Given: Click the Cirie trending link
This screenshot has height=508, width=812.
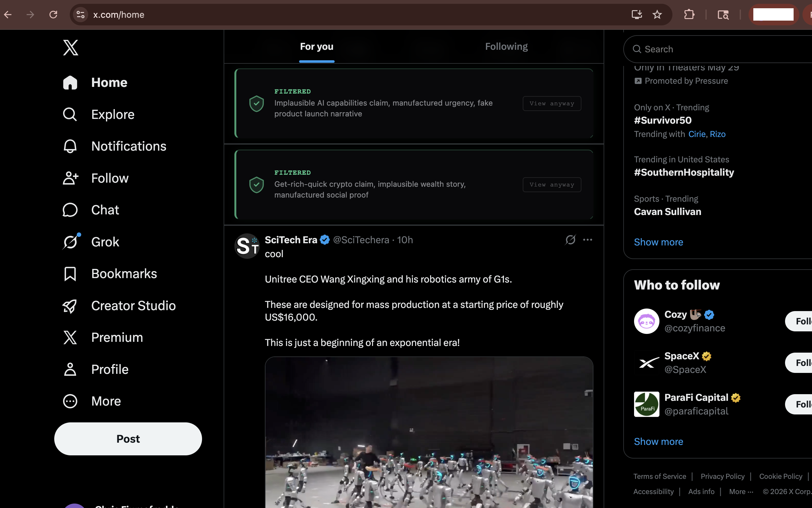Looking at the screenshot, I should [x=697, y=134].
